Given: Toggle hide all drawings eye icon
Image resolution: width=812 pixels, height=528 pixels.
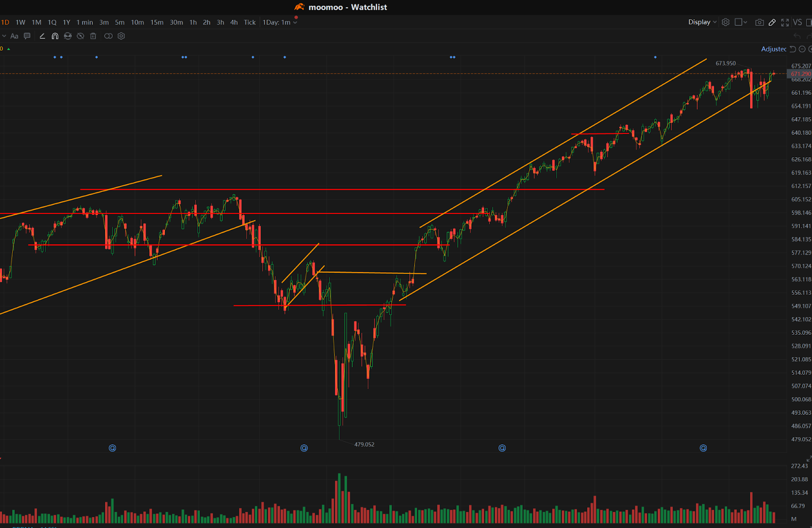Looking at the screenshot, I should coord(80,36).
